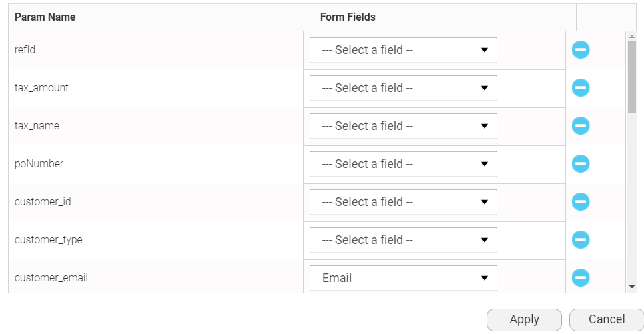This screenshot has width=644, height=334.
Task: Open the form field dropdown for refId
Action: tap(403, 50)
